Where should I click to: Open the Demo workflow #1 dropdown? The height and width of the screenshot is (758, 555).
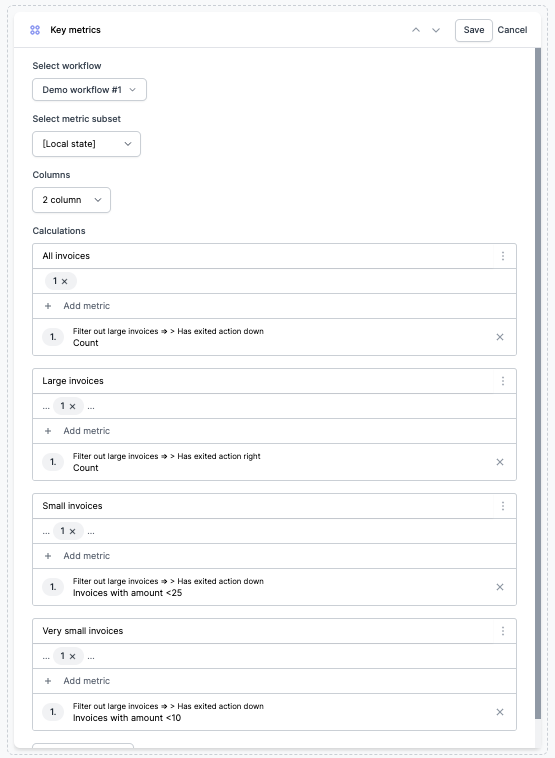pos(89,90)
